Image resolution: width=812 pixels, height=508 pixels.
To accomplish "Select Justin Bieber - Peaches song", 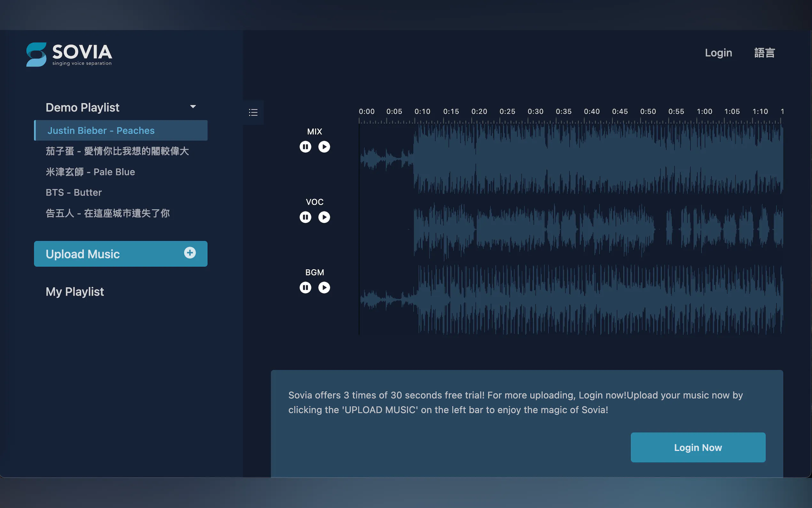I will 121,131.
